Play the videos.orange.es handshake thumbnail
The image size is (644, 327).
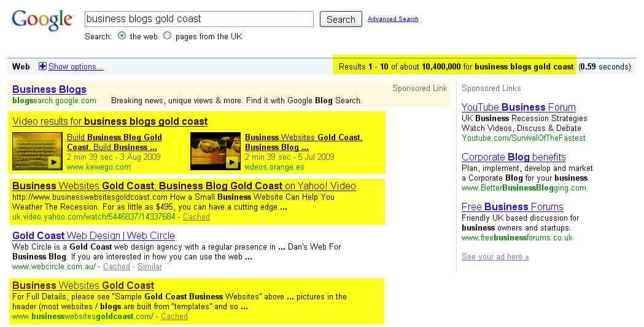pos(215,151)
